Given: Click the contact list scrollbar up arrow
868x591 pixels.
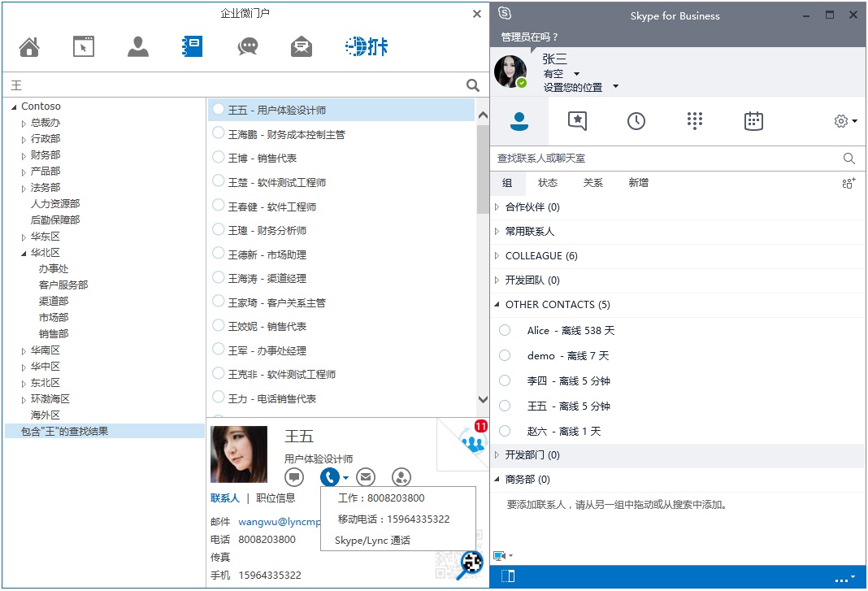Looking at the screenshot, I should tap(483, 115).
